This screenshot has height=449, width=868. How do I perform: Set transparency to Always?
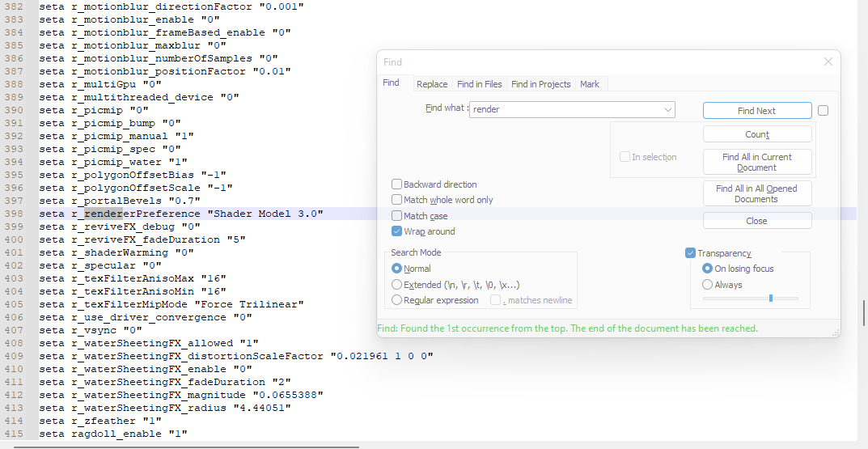click(x=707, y=285)
